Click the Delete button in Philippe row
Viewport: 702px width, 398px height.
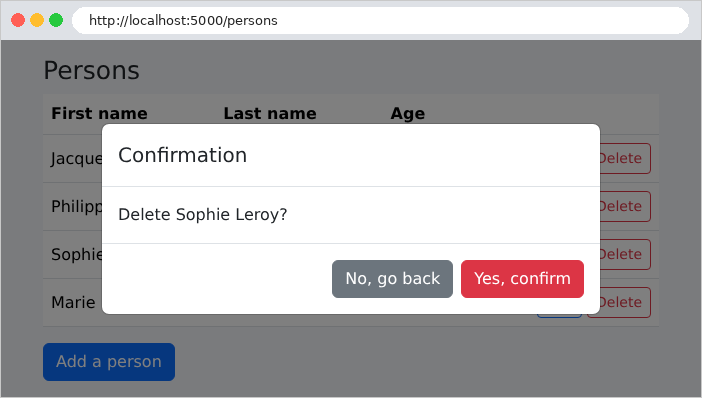tap(625, 206)
